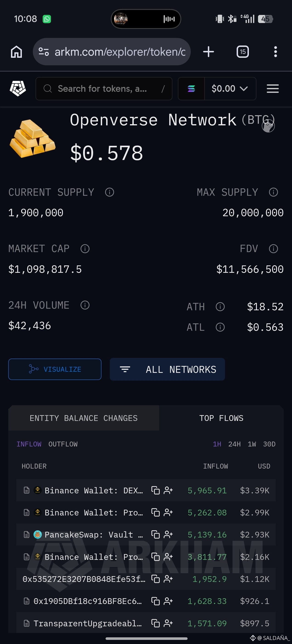Select the Entity Balance Changes tab
292x644 pixels.
point(84,418)
